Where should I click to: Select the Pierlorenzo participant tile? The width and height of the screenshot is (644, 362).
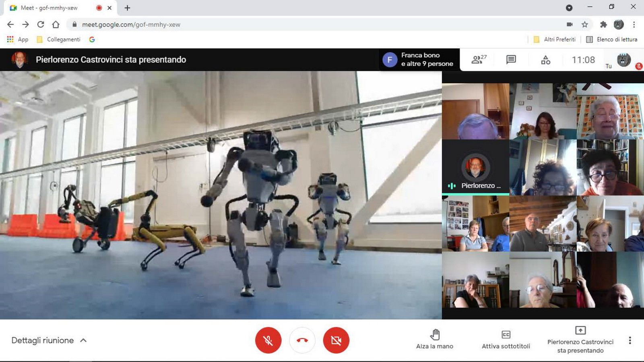[475, 167]
